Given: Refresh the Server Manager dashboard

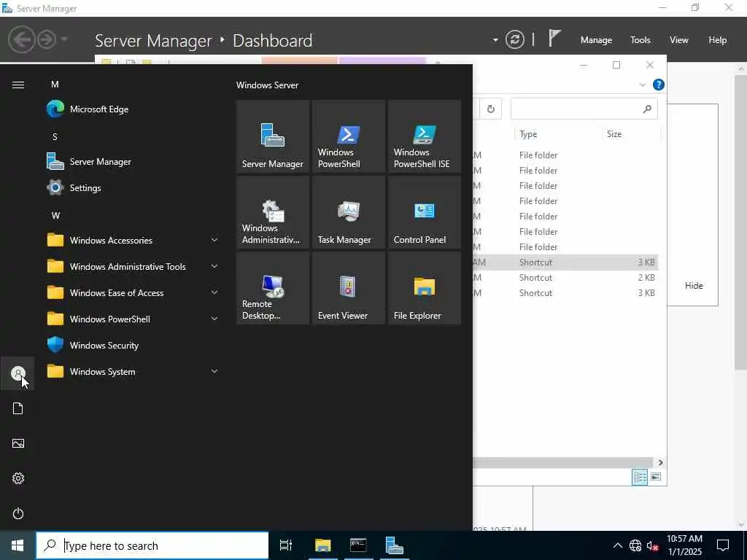Looking at the screenshot, I should click(515, 39).
